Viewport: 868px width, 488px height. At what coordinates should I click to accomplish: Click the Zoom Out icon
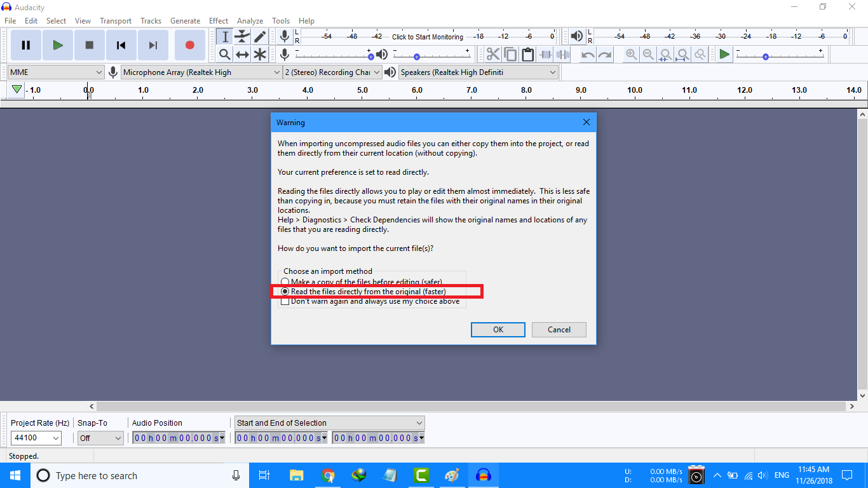pos(648,55)
